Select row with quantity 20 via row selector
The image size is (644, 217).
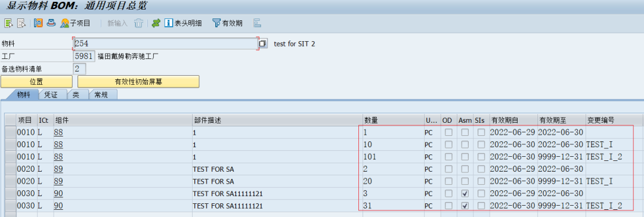pyautogui.click(x=10, y=181)
